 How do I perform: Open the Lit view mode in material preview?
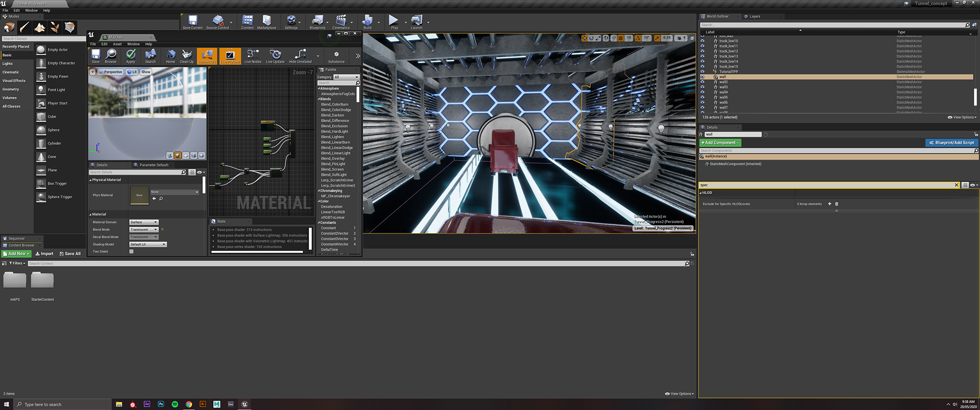coord(132,72)
